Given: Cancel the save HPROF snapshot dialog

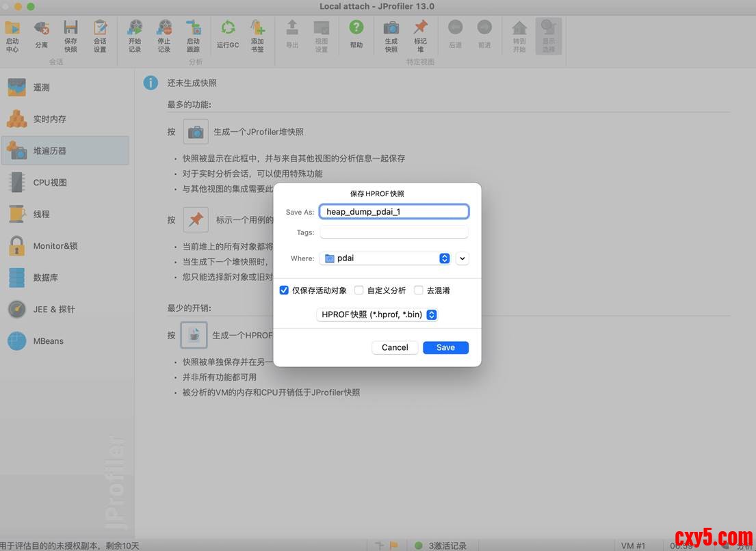Looking at the screenshot, I should [x=395, y=347].
